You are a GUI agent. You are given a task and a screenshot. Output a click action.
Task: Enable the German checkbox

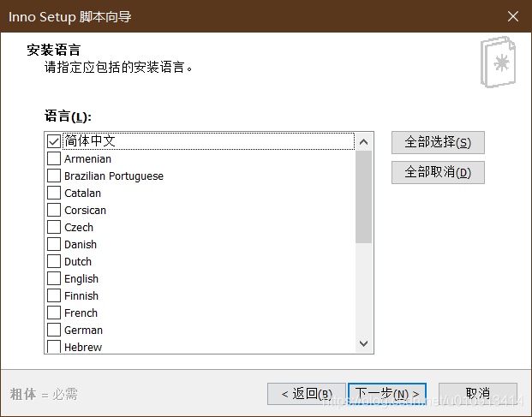point(54,330)
